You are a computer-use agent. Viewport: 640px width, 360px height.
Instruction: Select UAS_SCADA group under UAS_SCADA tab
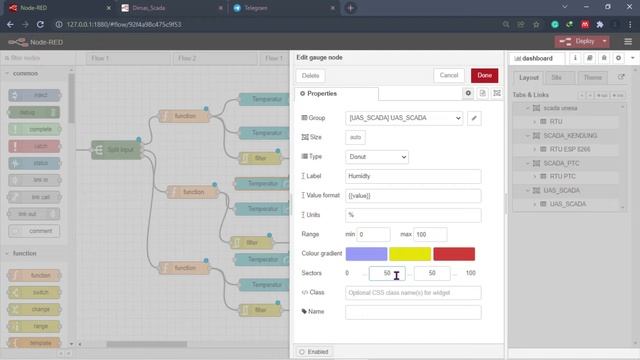567,204
